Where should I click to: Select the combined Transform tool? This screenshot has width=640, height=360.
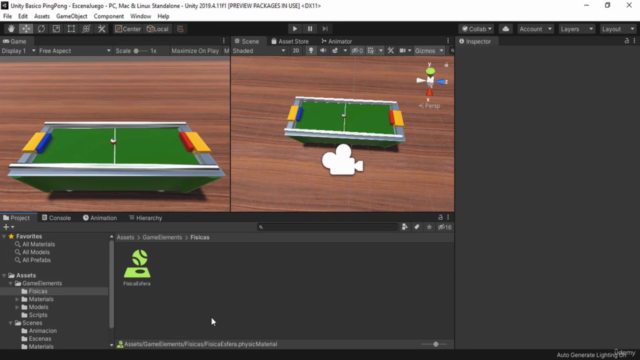(x=86, y=29)
